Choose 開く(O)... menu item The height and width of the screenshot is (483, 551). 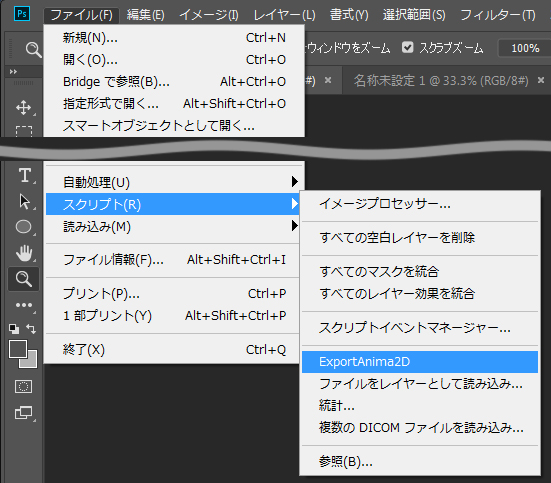click(174, 60)
